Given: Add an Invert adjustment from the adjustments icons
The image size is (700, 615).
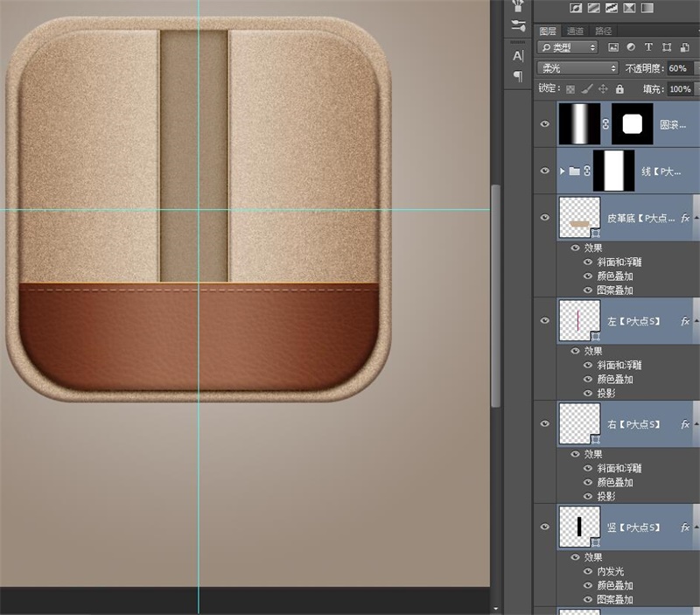Looking at the screenshot, I should pyautogui.click(x=576, y=8).
